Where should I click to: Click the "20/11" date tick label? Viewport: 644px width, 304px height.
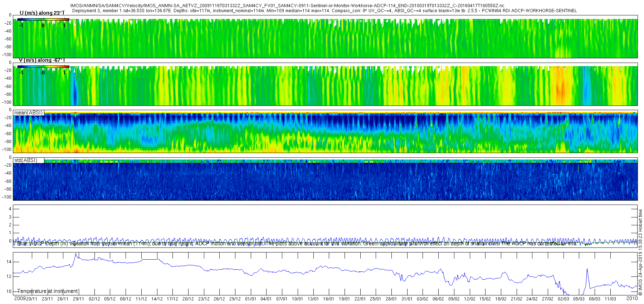[32, 299]
